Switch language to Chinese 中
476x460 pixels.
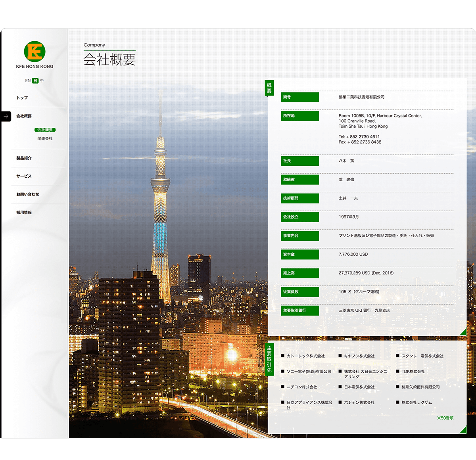pos(42,80)
